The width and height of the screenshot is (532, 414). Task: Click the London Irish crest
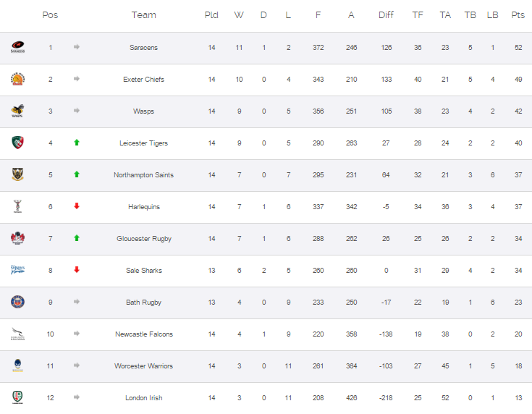coord(17,397)
